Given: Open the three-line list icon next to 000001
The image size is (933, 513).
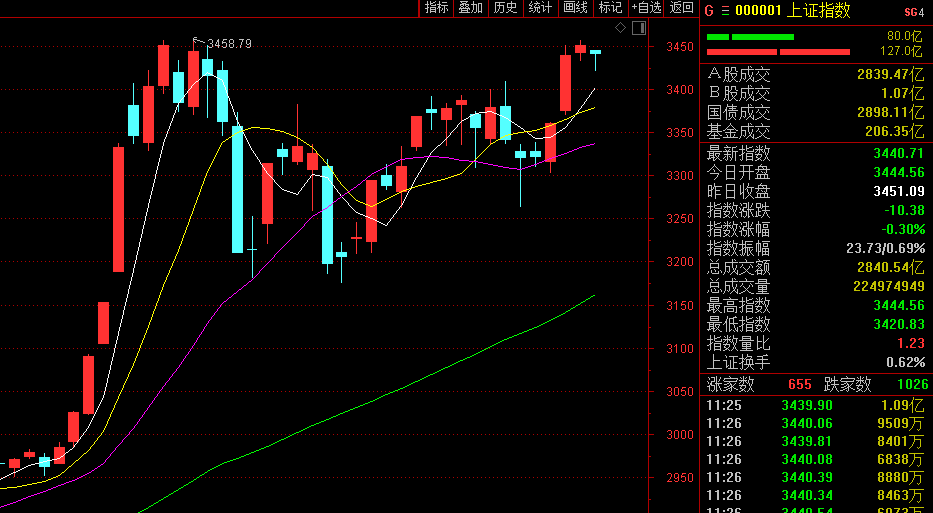Looking at the screenshot, I should pyautogui.click(x=725, y=11).
